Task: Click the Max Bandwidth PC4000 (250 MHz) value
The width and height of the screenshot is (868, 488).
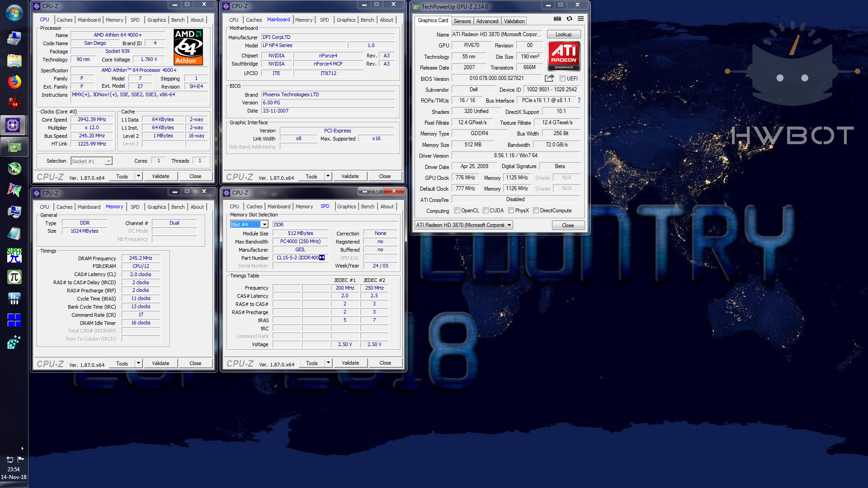Action: click(x=300, y=241)
